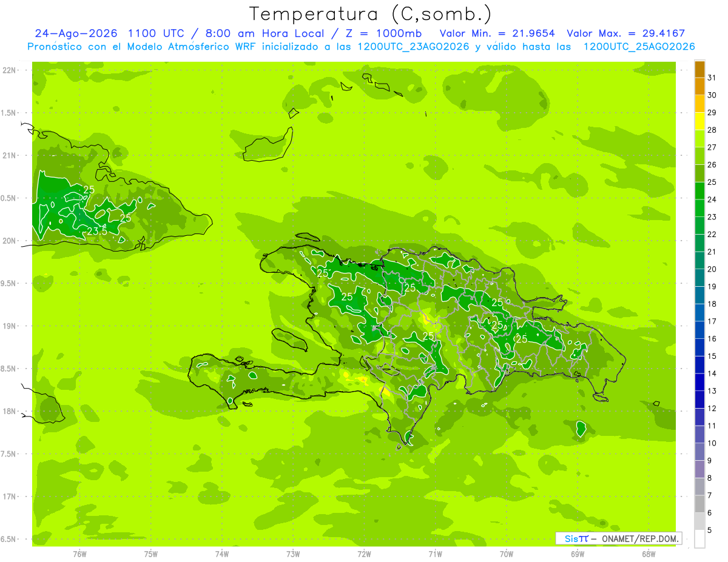This screenshot has width=728, height=562.
Task: Pick the purple swatch between 8 and 9
Action: [x=699, y=469]
